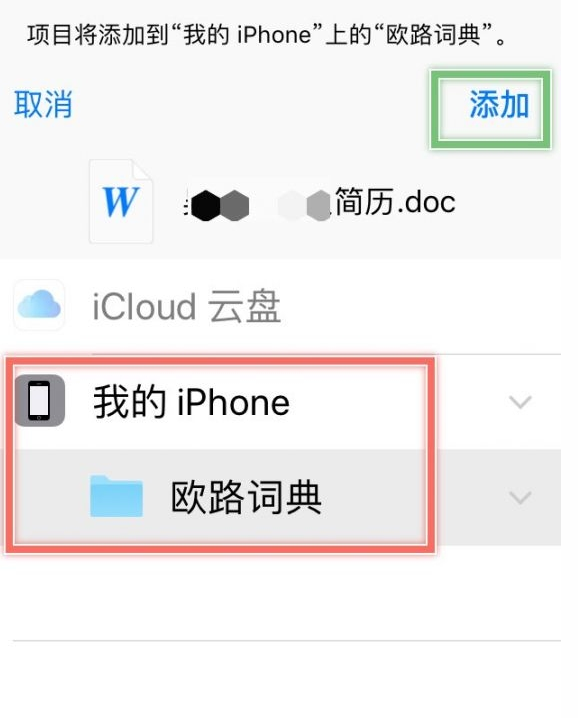Click the iCloud cloud icon

click(39, 305)
